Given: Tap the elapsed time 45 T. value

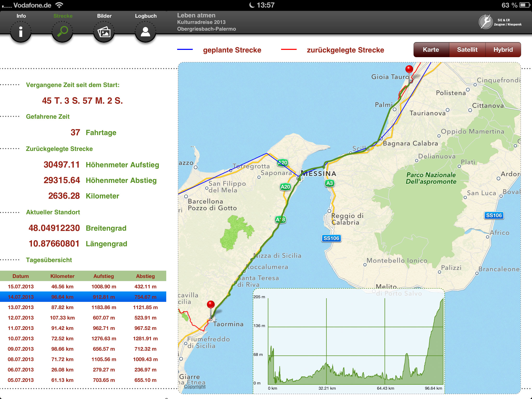Looking at the screenshot, I should 82,101.
